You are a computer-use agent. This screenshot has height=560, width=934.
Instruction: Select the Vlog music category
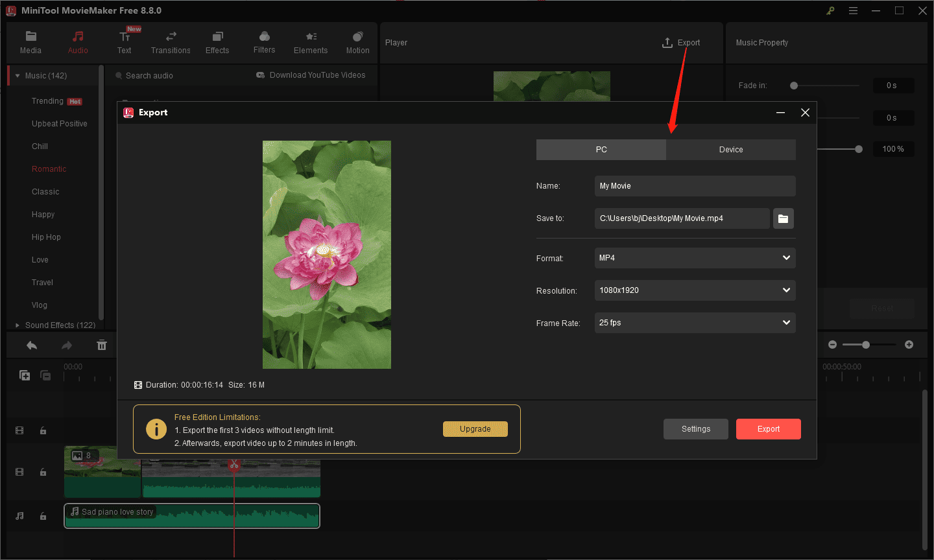click(40, 305)
